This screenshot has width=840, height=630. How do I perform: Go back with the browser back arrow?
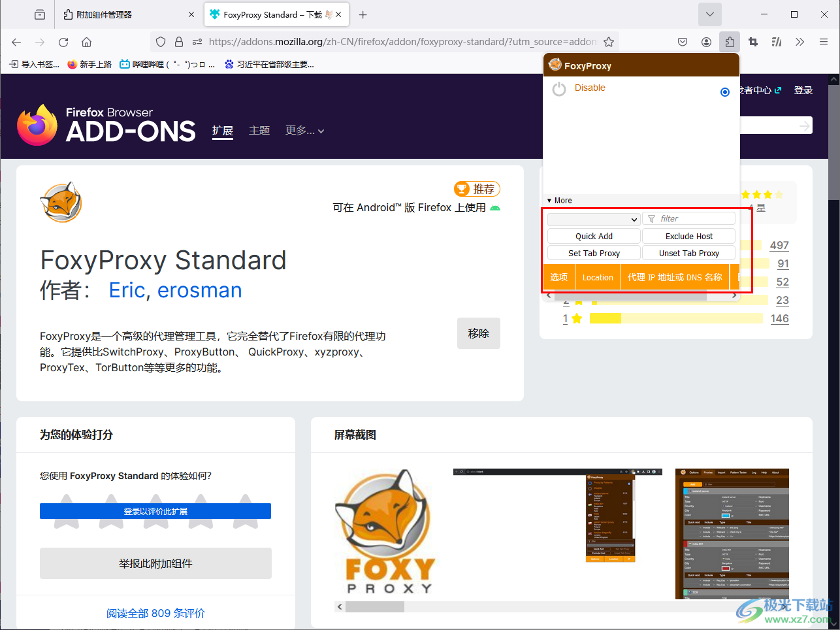[16, 42]
